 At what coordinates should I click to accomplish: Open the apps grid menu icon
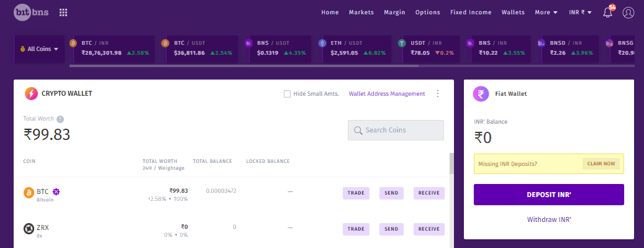[x=63, y=12]
